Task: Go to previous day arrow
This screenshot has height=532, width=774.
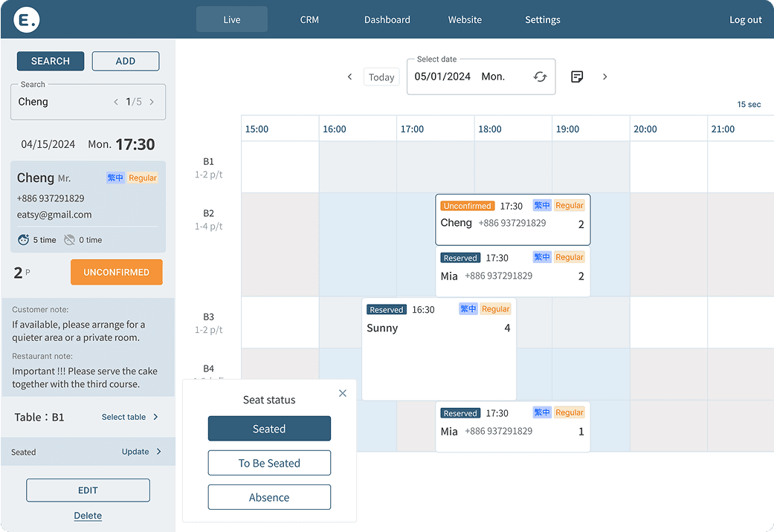Action: point(349,77)
